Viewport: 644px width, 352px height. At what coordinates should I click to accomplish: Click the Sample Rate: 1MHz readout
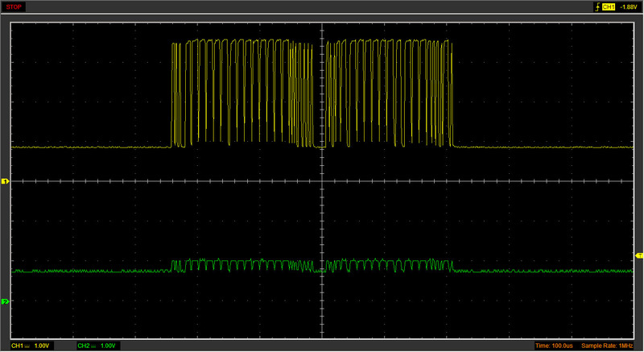(x=607, y=346)
